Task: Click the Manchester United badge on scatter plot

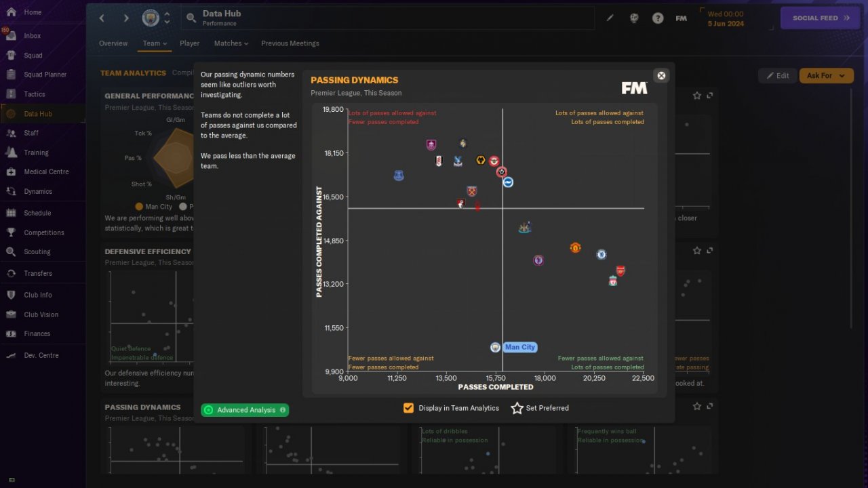Action: [x=575, y=247]
